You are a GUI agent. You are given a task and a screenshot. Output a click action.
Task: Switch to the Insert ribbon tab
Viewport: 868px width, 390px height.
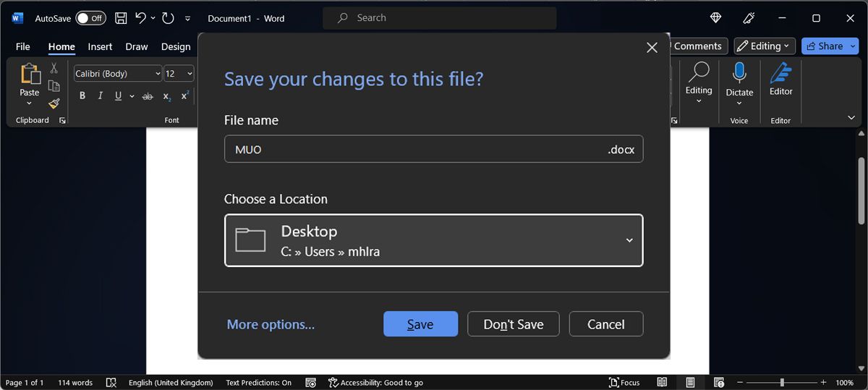tap(100, 46)
